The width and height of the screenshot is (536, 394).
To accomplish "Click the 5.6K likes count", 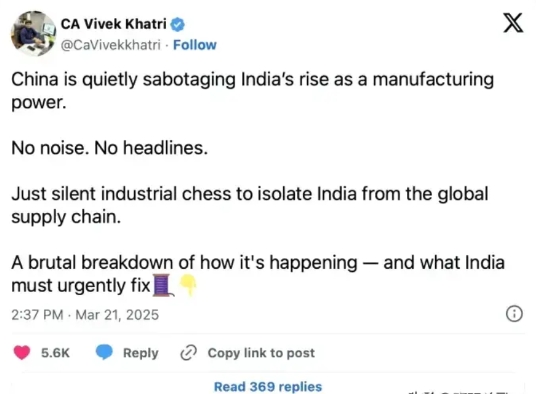I will coord(55,353).
